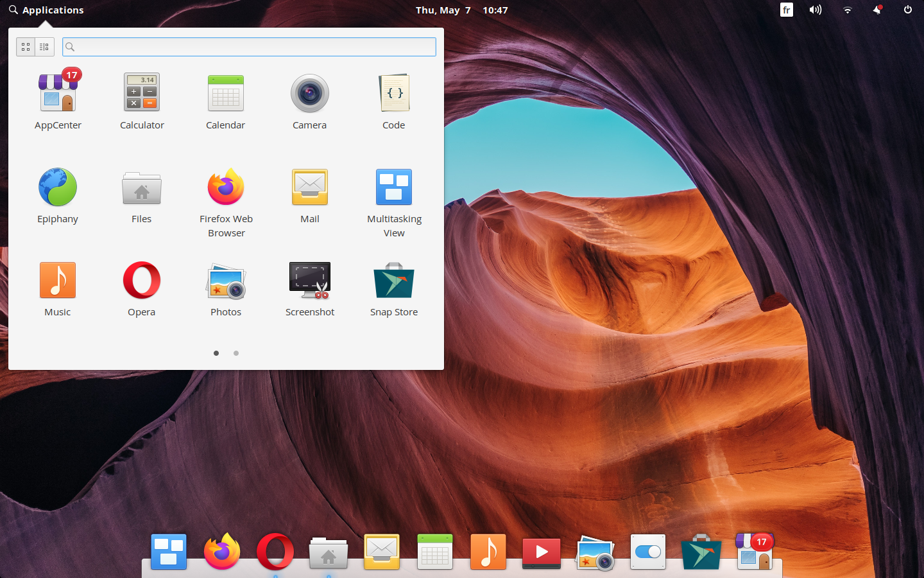
Task: Open the session power menu
Action: pyautogui.click(x=908, y=10)
